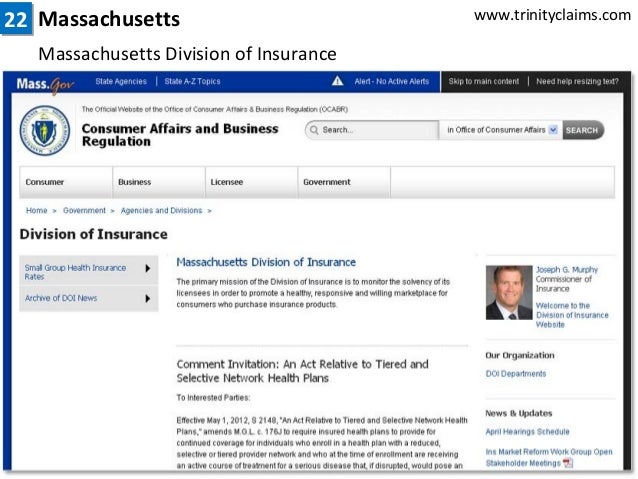Image resolution: width=638 pixels, height=479 pixels.
Task: Click the www.trinityclaims.com text
Action: [x=553, y=15]
